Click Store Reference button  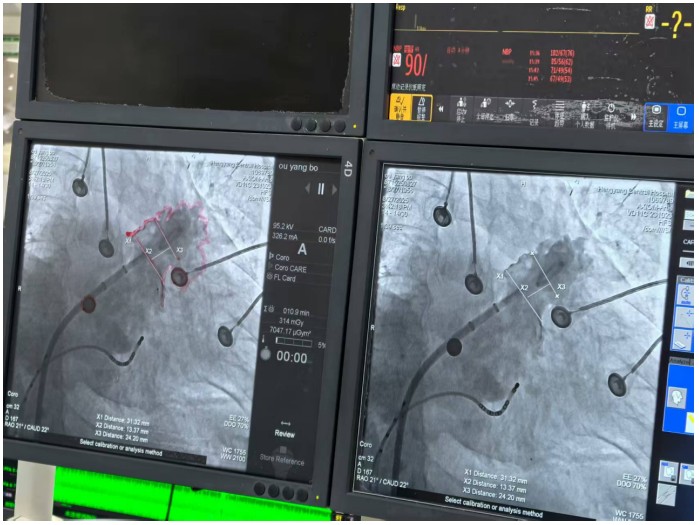click(285, 463)
